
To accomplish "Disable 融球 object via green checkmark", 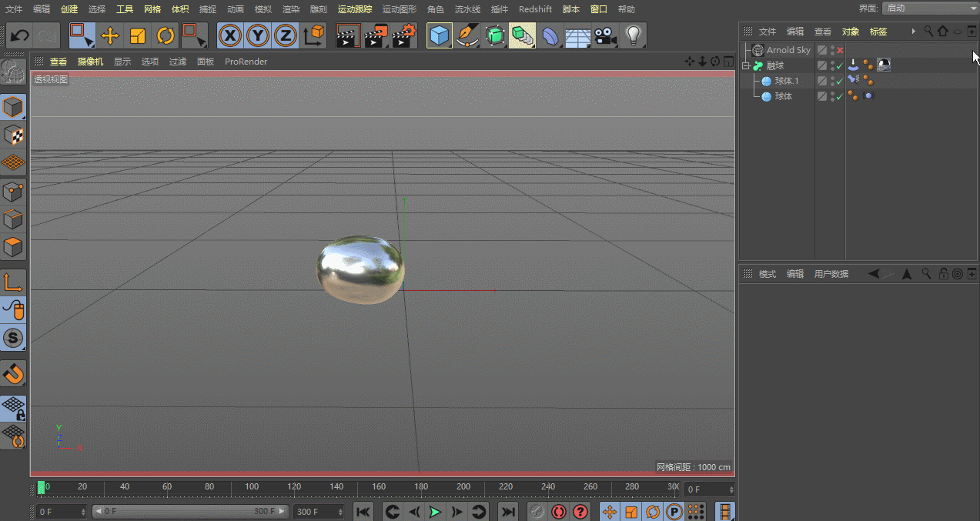I will click(840, 65).
